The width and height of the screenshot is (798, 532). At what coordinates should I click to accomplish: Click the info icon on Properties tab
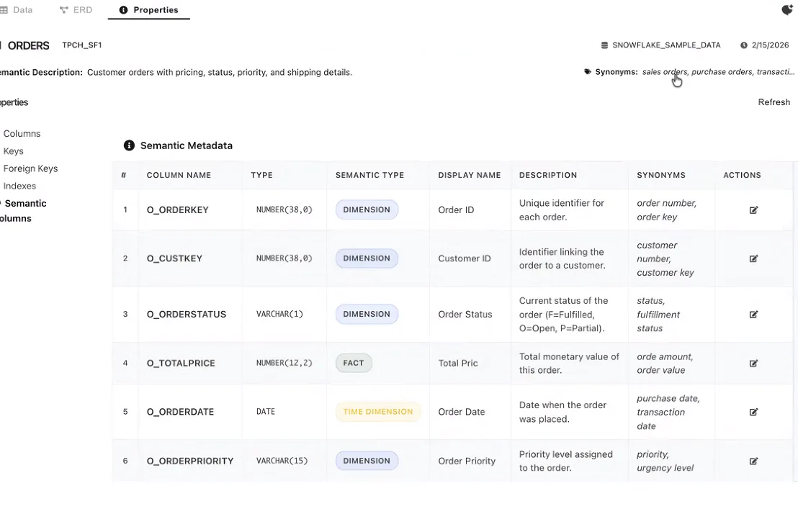[123, 10]
